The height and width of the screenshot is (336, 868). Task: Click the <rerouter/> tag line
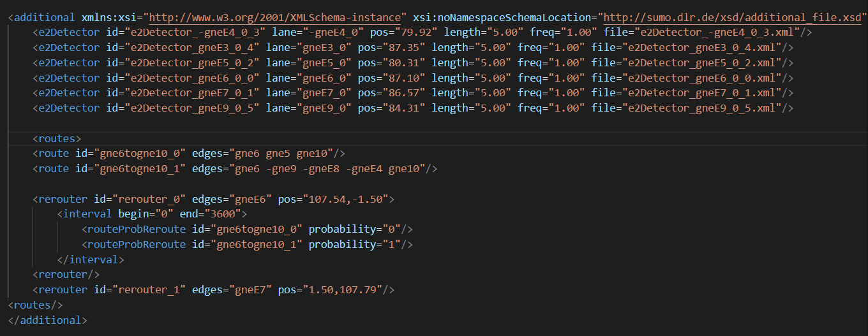[x=66, y=275]
